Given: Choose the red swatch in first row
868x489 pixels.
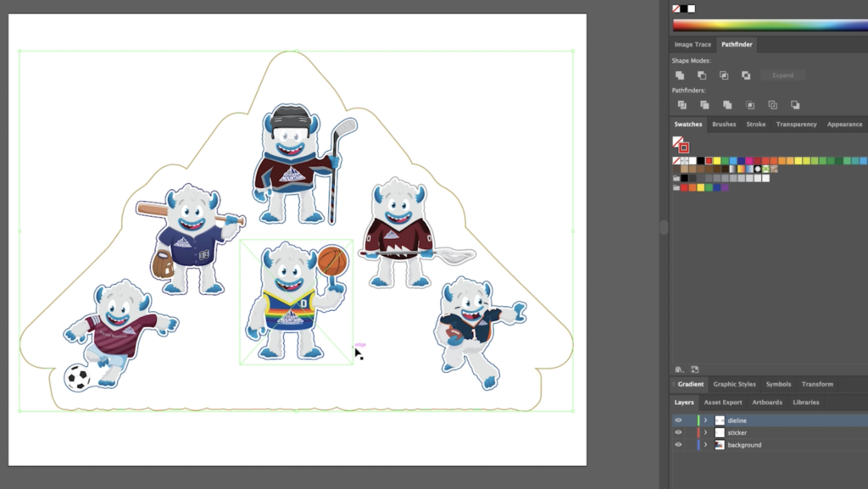Looking at the screenshot, I should click(709, 160).
